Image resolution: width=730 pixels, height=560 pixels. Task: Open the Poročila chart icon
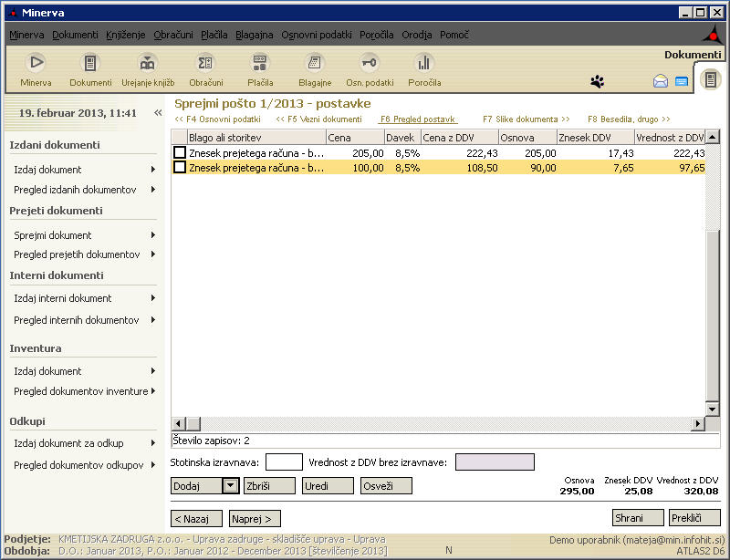click(423, 64)
